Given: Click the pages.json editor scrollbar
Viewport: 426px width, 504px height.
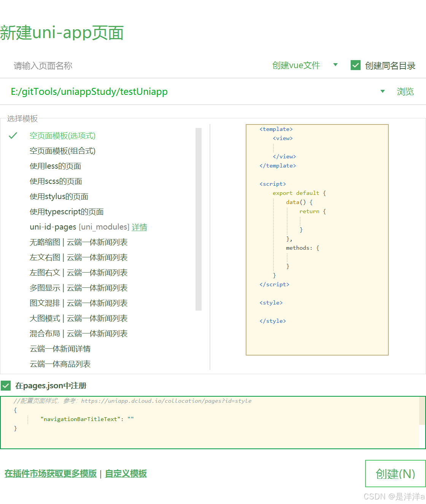Looking at the screenshot, I should (422, 410).
